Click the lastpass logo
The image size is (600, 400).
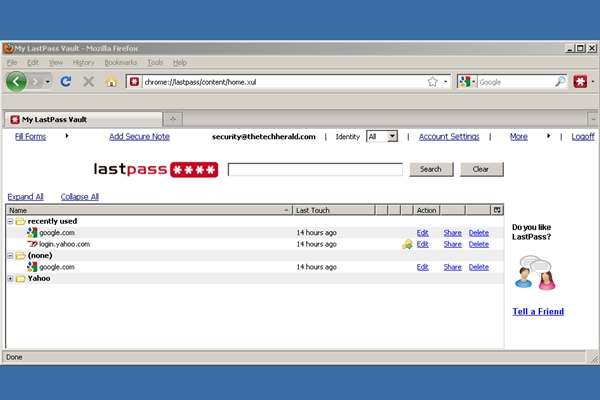coord(156,169)
